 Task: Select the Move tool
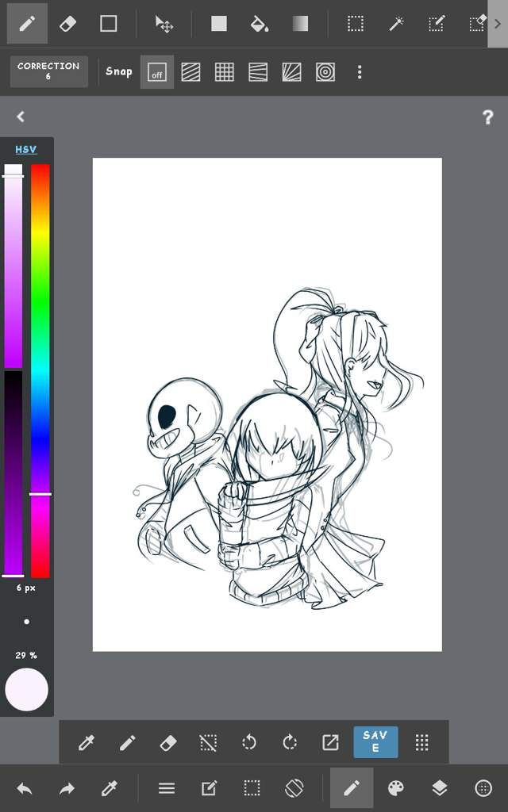pyautogui.click(x=164, y=24)
